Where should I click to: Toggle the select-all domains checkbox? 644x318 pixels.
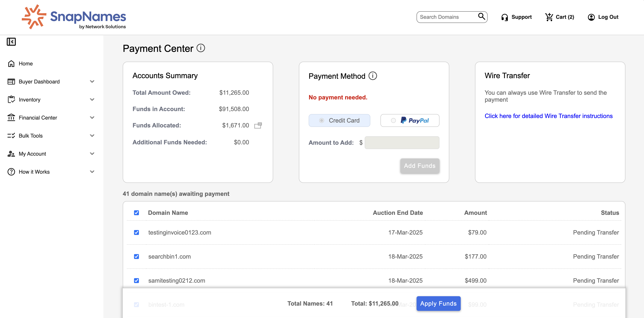click(136, 213)
